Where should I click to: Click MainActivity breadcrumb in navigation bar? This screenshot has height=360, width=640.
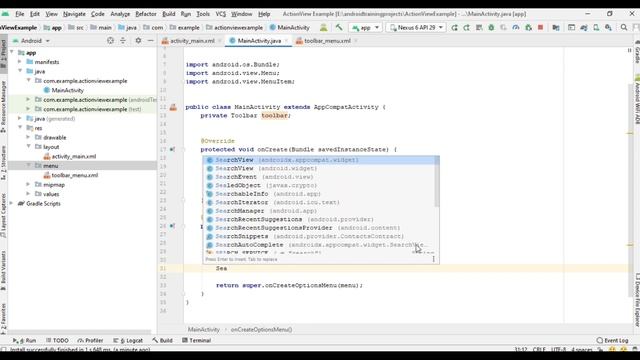pos(289,27)
